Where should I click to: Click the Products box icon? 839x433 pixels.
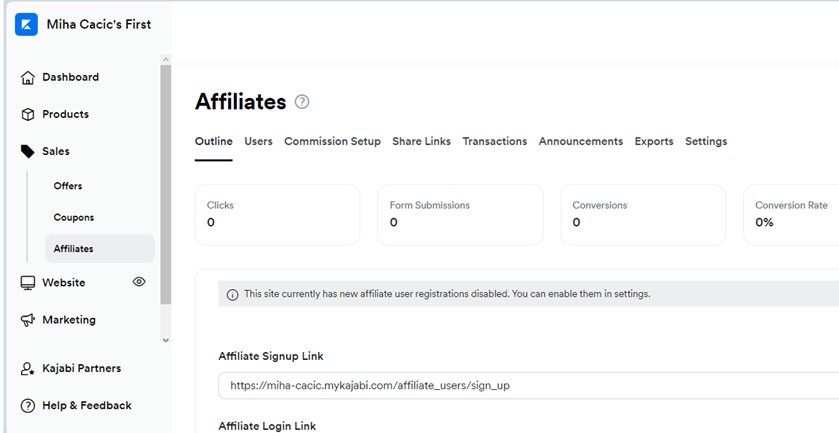click(x=28, y=115)
